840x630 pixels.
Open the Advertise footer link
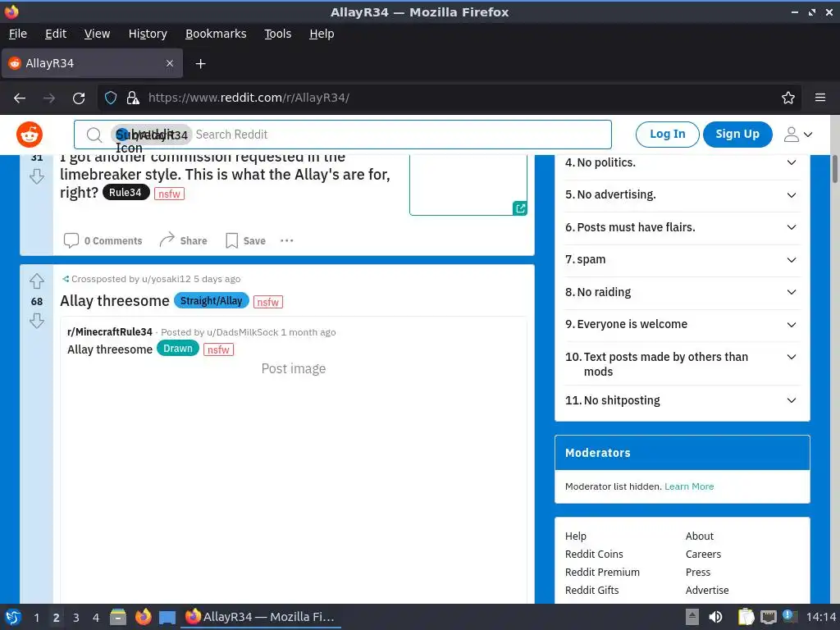pyautogui.click(x=706, y=591)
